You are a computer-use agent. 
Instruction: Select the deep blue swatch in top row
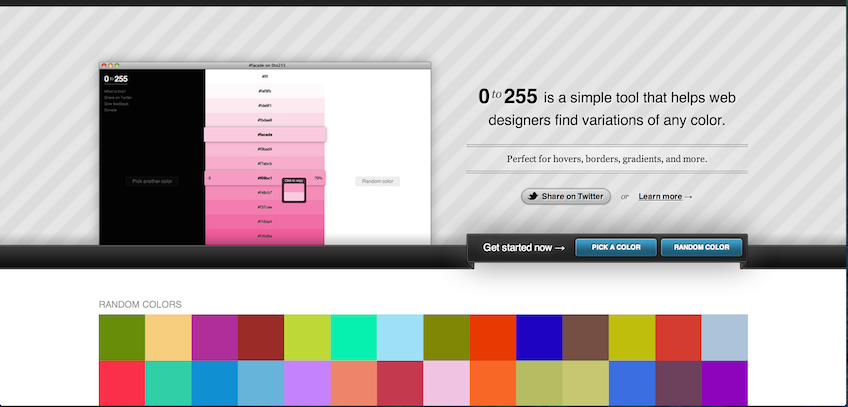539,337
